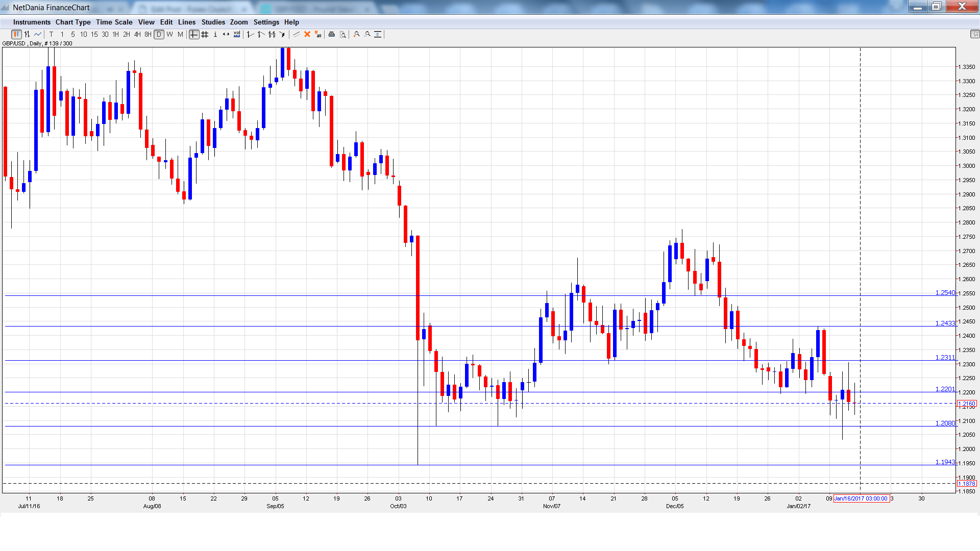Set time scale to Tick (T)
The height and width of the screenshot is (551, 980).
52,35
